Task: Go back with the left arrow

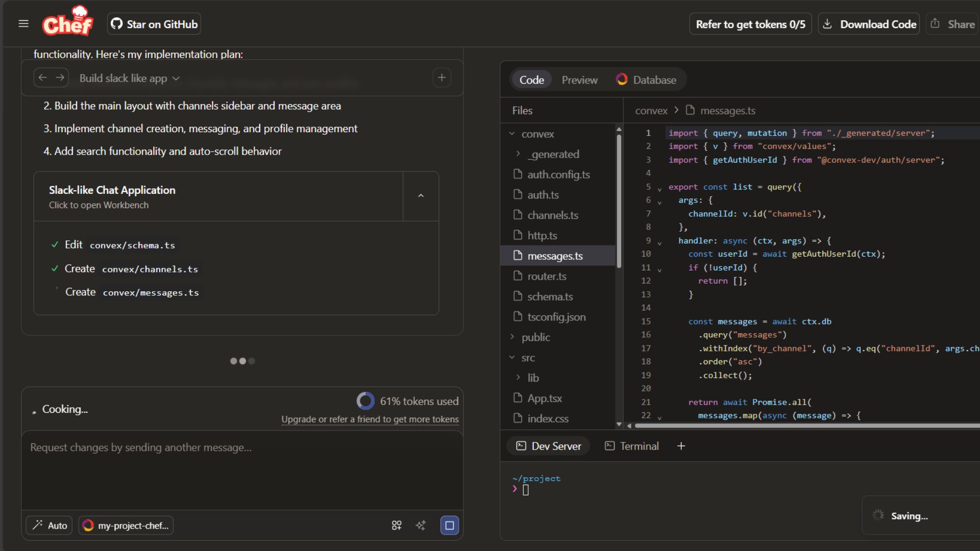Action: click(43, 78)
